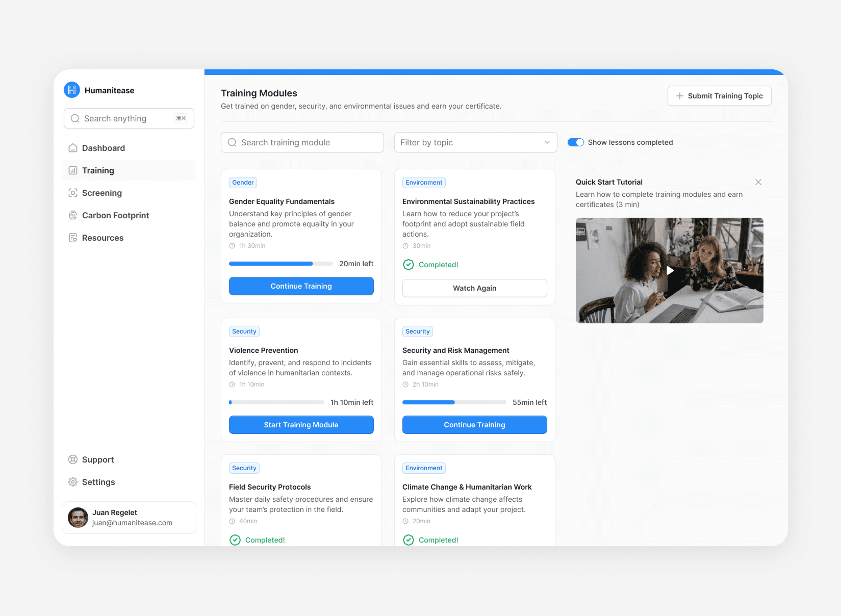Click Security tag on Security and Risk Management

tap(418, 331)
